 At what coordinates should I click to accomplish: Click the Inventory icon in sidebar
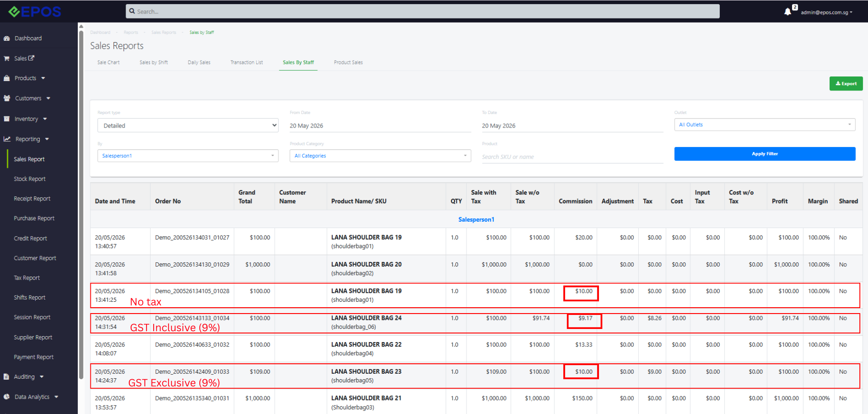coord(7,119)
